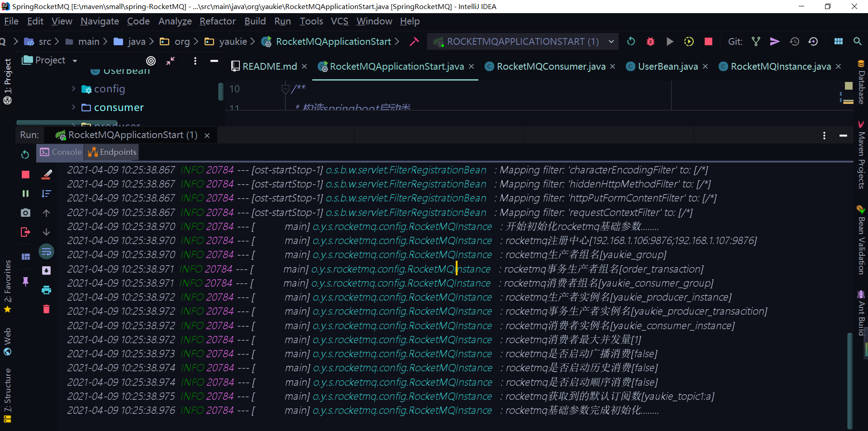Screen dimensions: 868x431
Task: Toggle pause output in the Run panel
Action: pyautogui.click(x=25, y=194)
